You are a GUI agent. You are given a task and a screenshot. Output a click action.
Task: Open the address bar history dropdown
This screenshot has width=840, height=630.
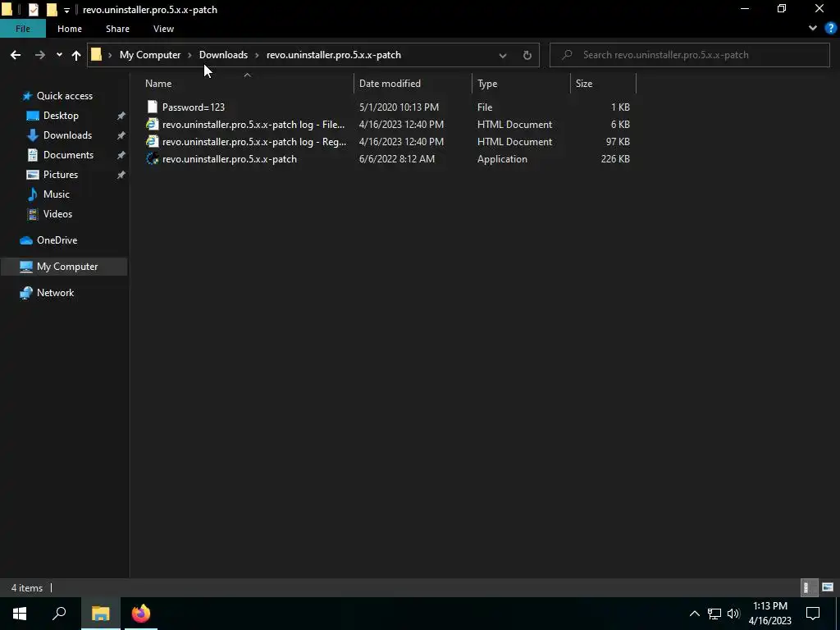coord(503,55)
